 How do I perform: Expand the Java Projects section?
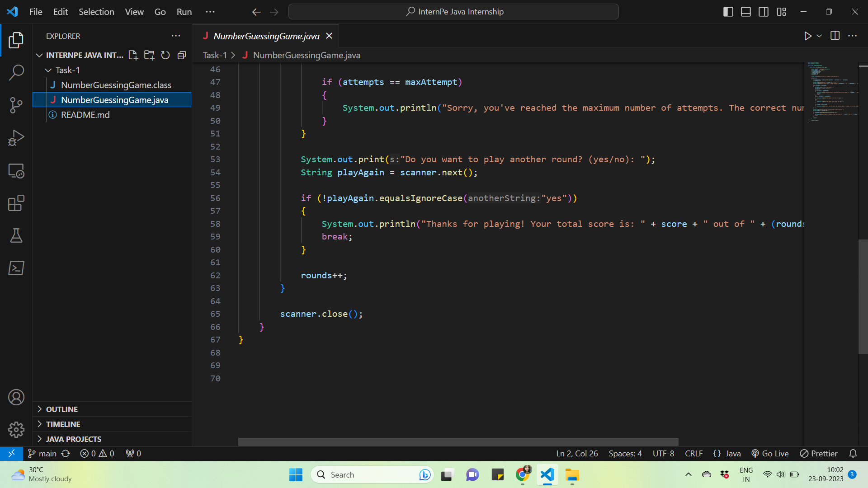coord(74,439)
